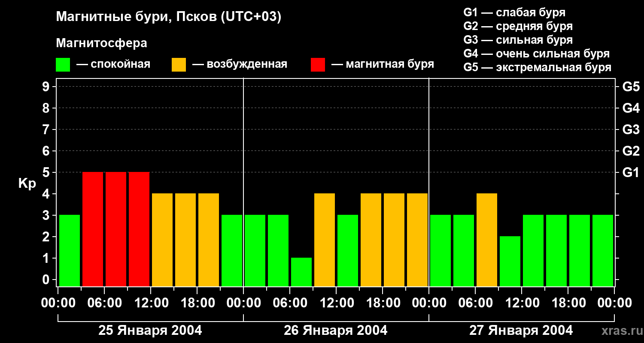
Task: Select the "G5 — экстремальная буря" legend entry
Action: tap(537, 67)
